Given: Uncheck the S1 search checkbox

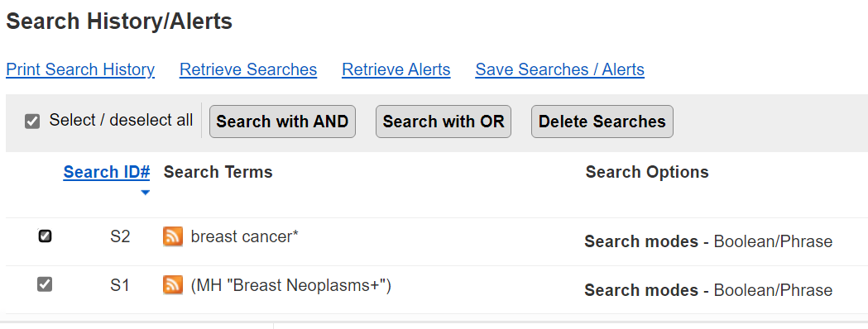Looking at the screenshot, I should tap(45, 284).
